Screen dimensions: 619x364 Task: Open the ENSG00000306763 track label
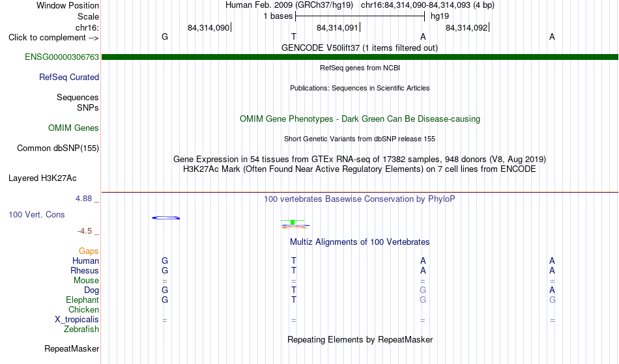[x=62, y=57]
